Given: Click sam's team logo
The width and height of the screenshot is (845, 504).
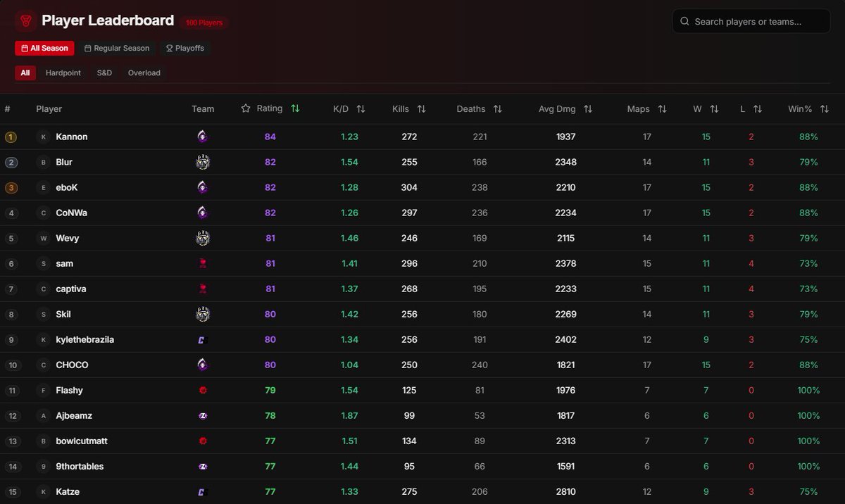Looking at the screenshot, I should coord(203,263).
